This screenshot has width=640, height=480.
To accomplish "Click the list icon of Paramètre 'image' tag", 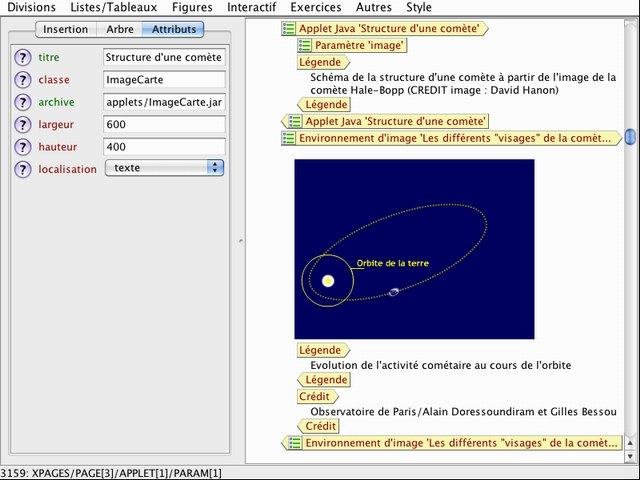I will [x=304, y=45].
